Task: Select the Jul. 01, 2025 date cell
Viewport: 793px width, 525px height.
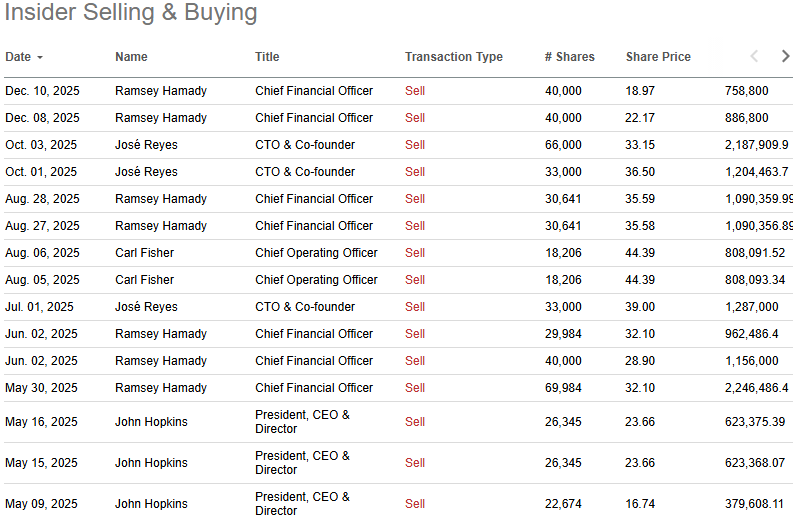Action: coord(39,307)
